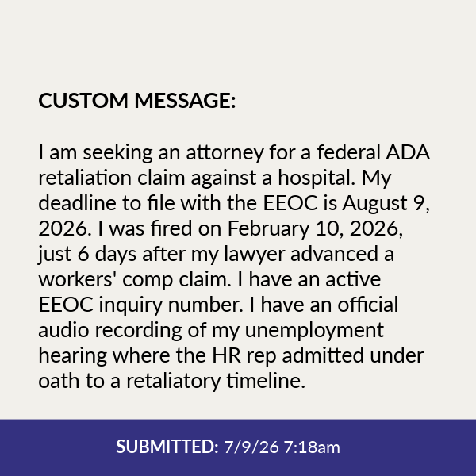
Task: Click the SUBMITTED label in footer
Action: pos(167,447)
